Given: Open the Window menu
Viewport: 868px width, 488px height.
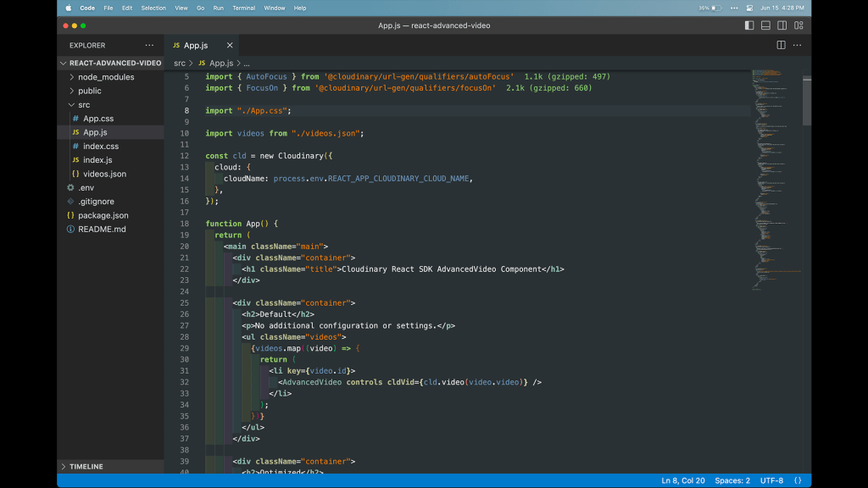Looking at the screenshot, I should pyautogui.click(x=275, y=8).
